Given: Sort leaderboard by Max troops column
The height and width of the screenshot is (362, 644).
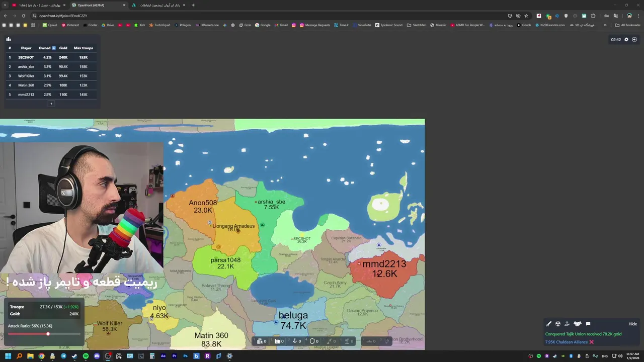Looking at the screenshot, I should pyautogui.click(x=84, y=48).
